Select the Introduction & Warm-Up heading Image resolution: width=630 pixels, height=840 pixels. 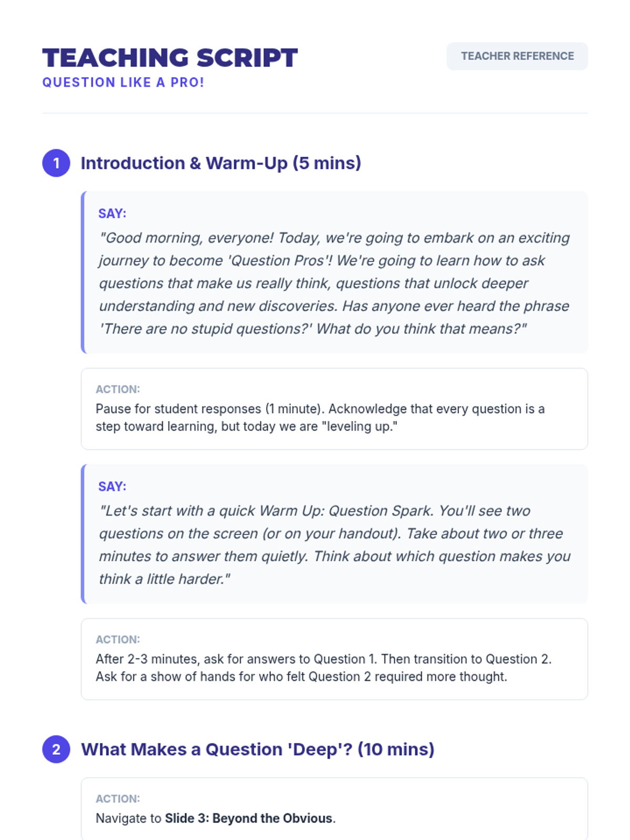[x=221, y=163]
